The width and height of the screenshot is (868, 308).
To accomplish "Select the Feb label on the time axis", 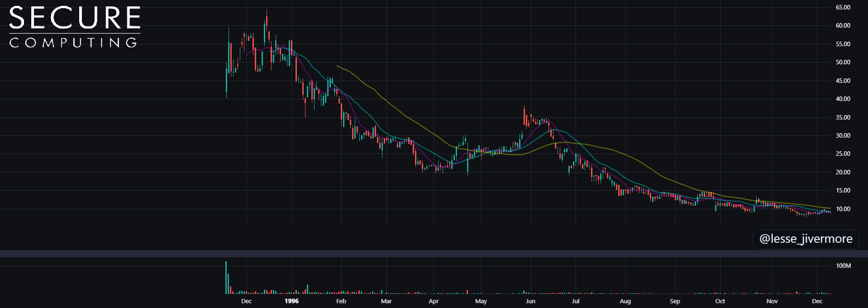I will 341,301.
